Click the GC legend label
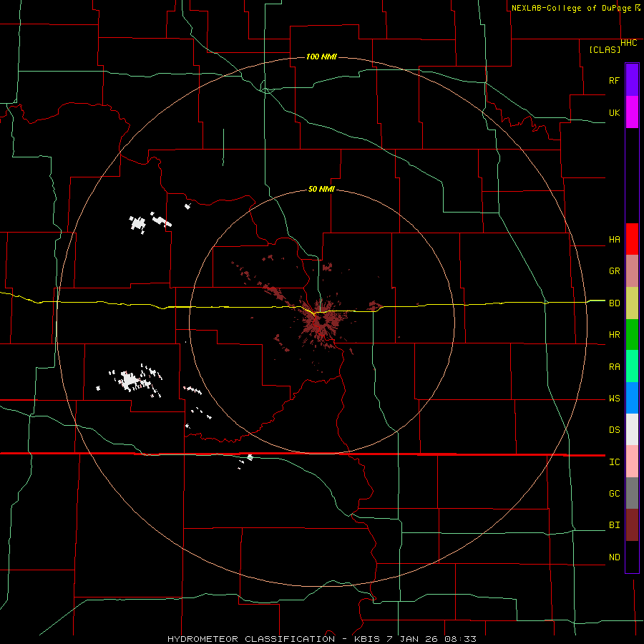The height and width of the screenshot is (644, 644). [614, 494]
